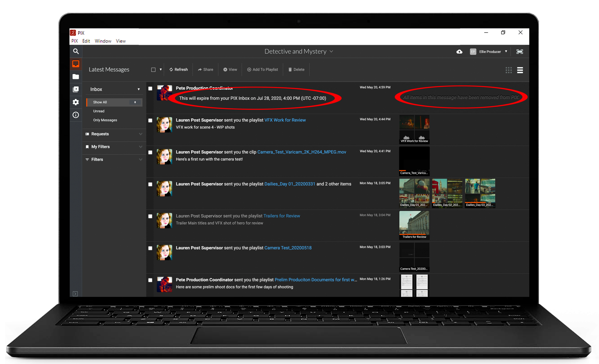
Task: Switch to list view layout icon
Action: click(x=520, y=70)
